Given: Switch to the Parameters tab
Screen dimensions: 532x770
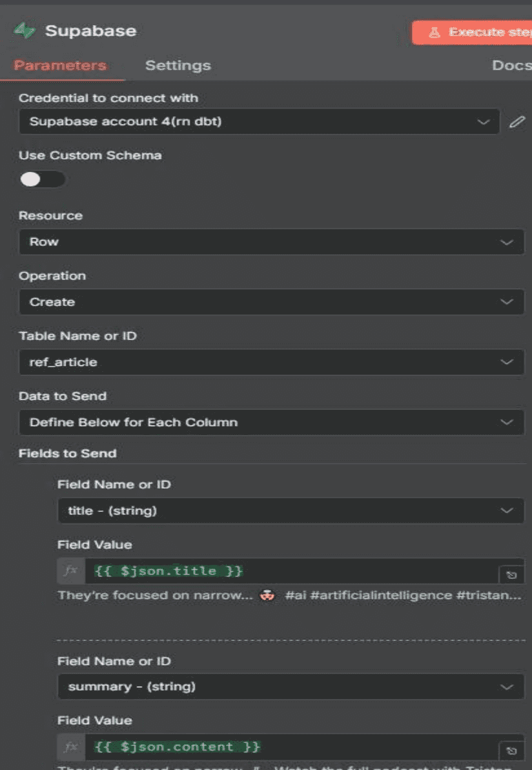Looking at the screenshot, I should (60, 65).
